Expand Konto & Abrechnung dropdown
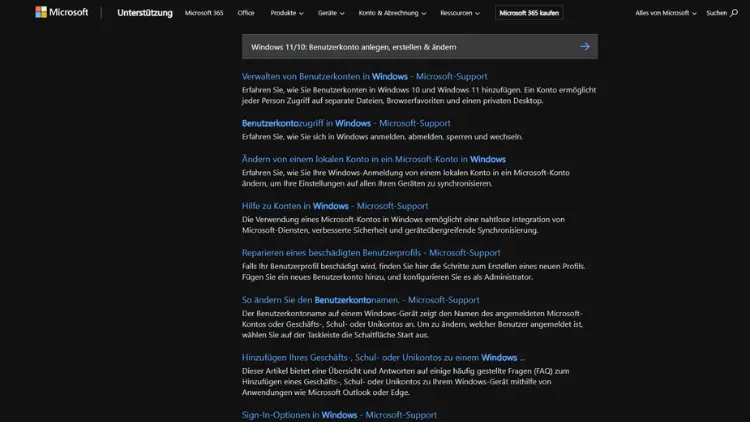 [392, 13]
